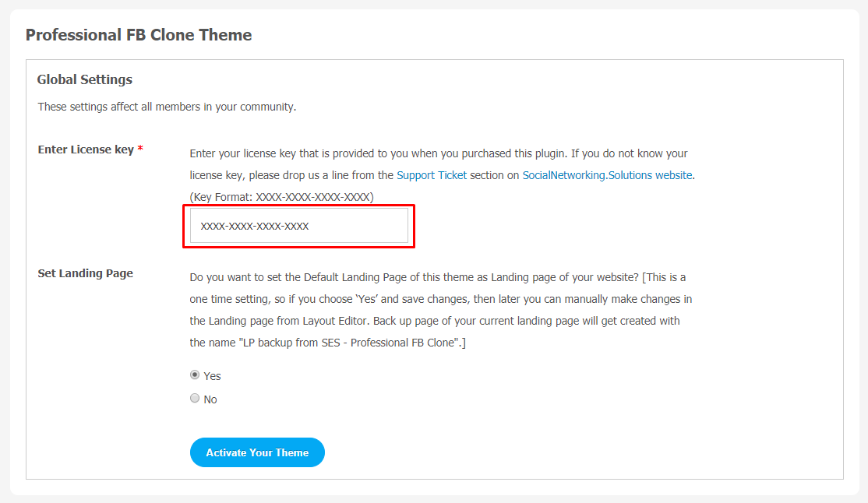Click the Yes option label text

pyautogui.click(x=212, y=376)
